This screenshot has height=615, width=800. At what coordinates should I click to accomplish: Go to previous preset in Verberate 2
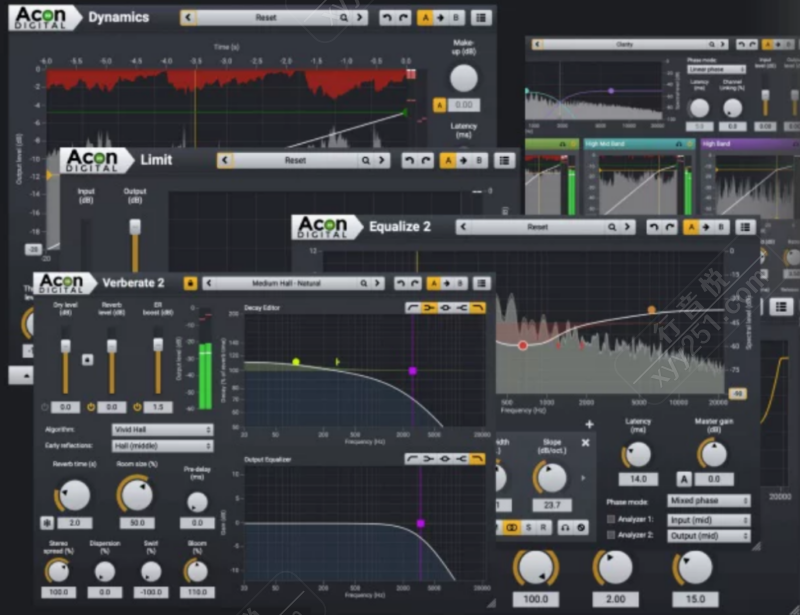click(208, 283)
